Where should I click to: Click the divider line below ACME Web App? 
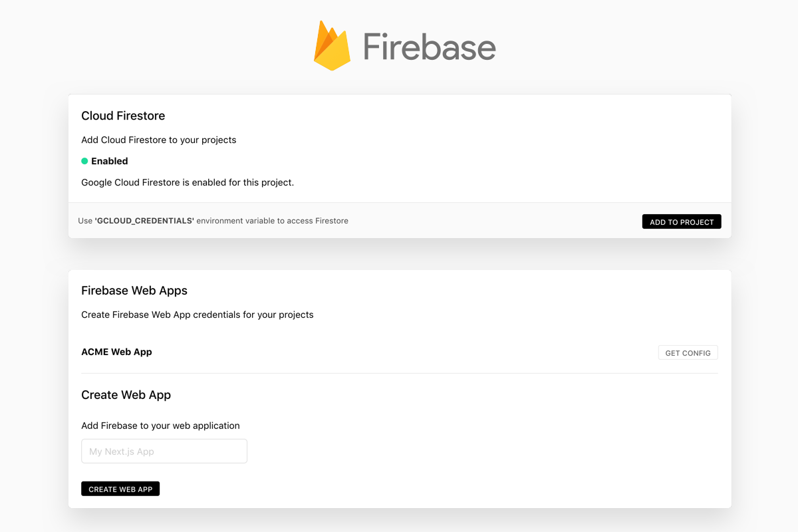click(399, 374)
